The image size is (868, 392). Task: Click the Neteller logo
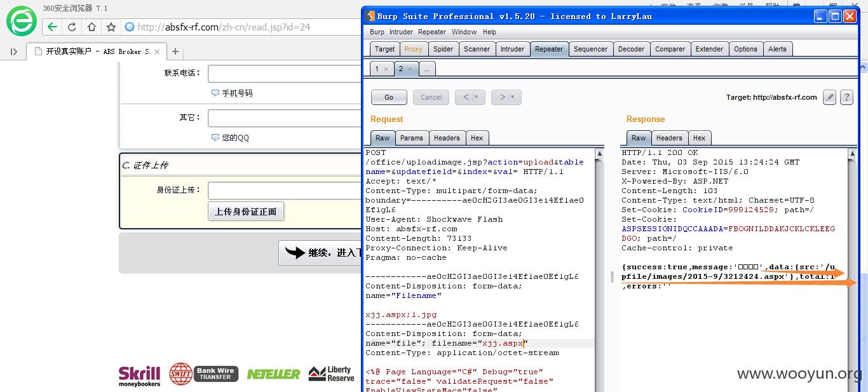(273, 374)
